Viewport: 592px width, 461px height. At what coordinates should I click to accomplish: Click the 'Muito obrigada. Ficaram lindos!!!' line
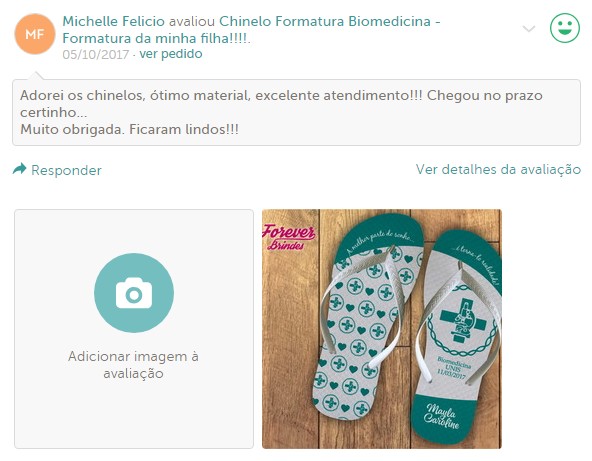click(x=130, y=130)
